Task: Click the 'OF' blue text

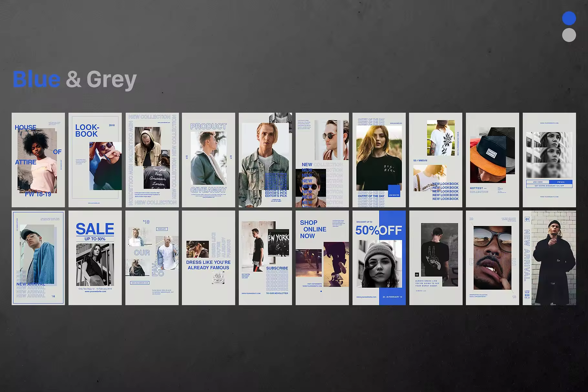Action: 57,152
